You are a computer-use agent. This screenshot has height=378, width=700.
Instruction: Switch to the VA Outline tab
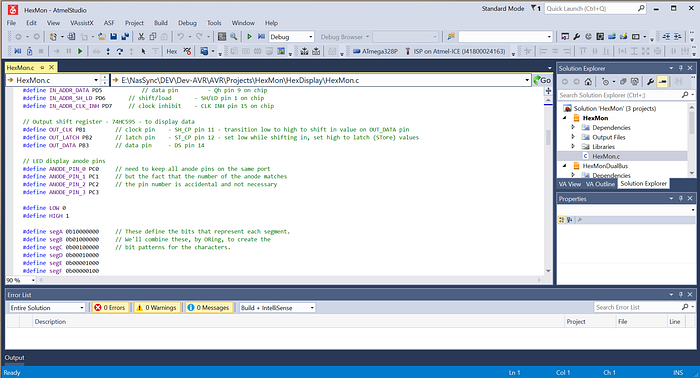(600, 184)
